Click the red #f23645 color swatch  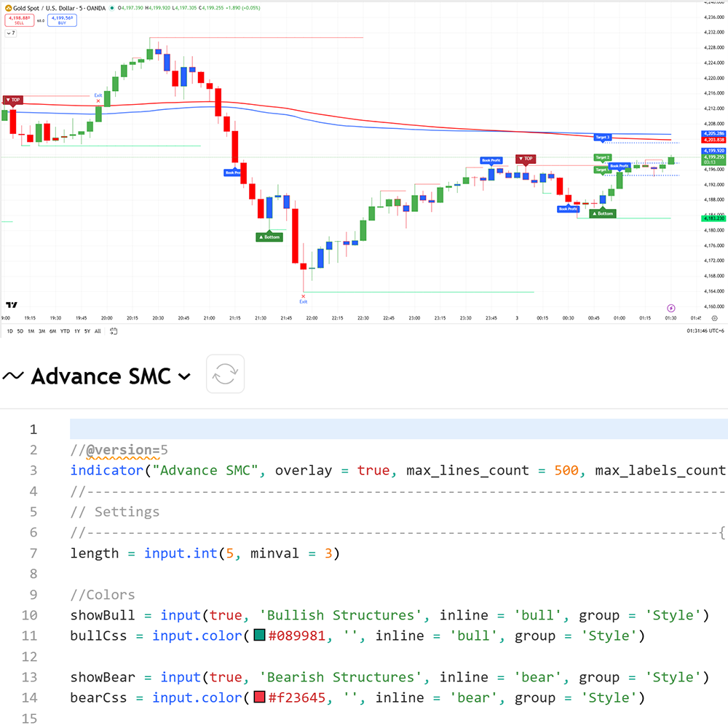[259, 698]
